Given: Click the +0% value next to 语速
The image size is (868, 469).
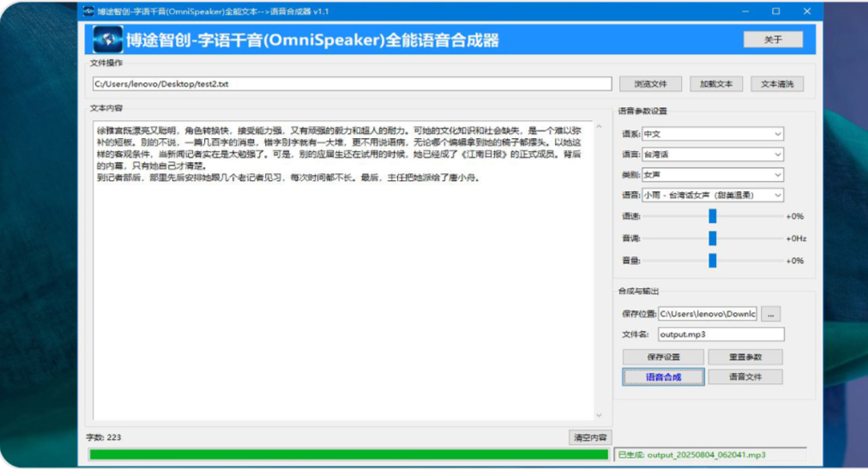Looking at the screenshot, I should [794, 216].
